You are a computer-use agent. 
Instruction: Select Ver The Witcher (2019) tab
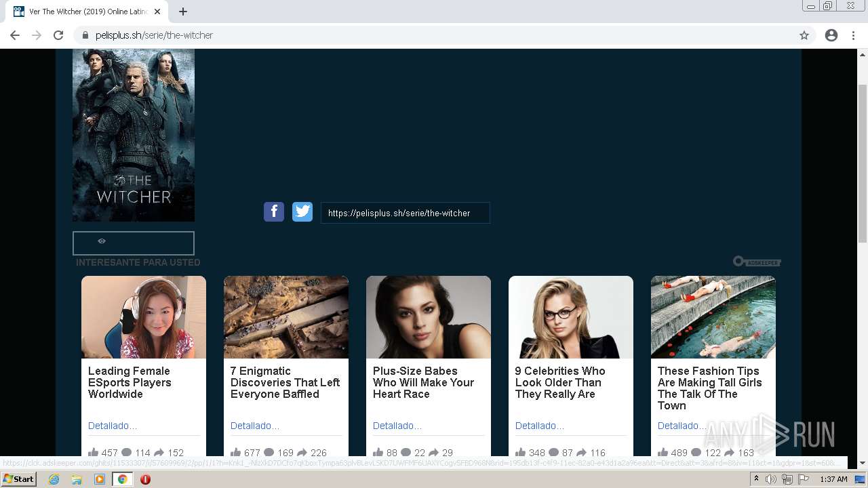(88, 12)
